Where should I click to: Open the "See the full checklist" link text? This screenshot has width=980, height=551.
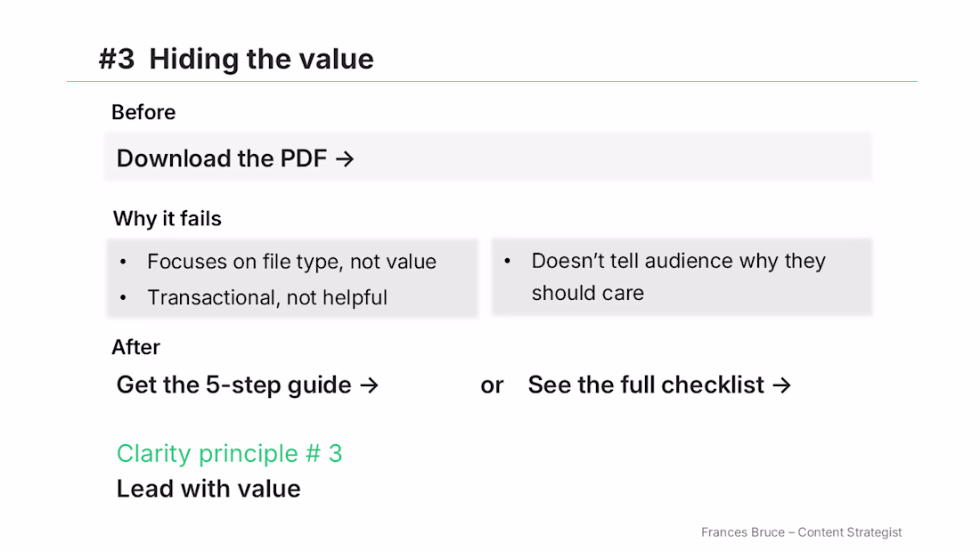pos(646,385)
